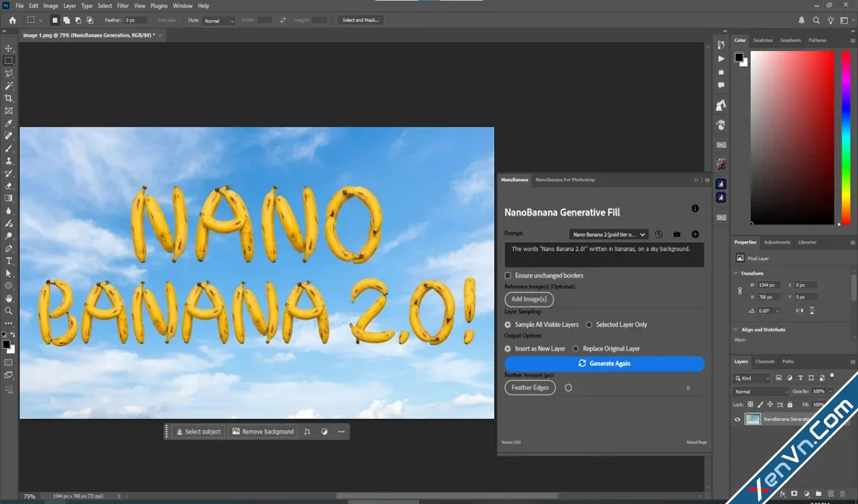Screen dimensions: 858x504
Task: Collapse the Align and Distribute section
Action: (x=735, y=330)
